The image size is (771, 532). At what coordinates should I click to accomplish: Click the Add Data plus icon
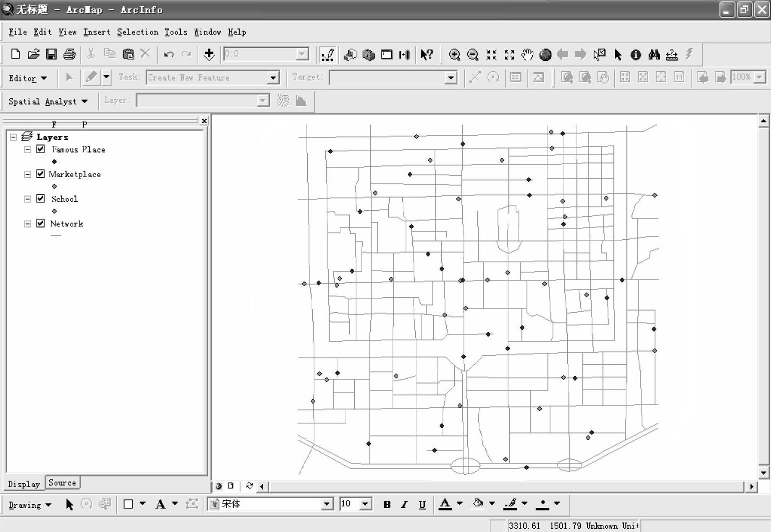coord(209,54)
